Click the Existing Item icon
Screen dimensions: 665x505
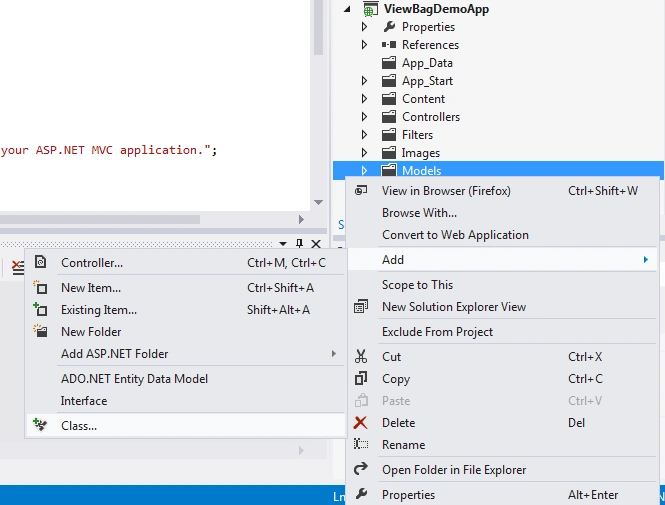[40, 310]
